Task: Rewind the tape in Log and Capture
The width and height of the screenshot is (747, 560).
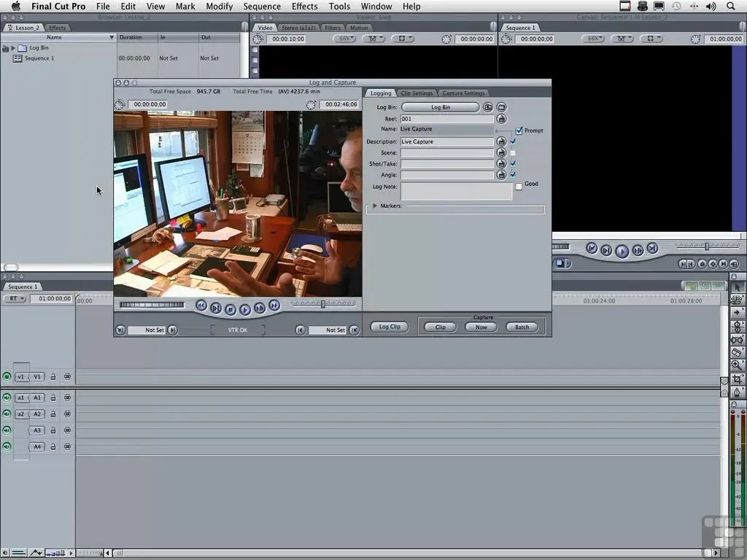Action: (x=201, y=306)
